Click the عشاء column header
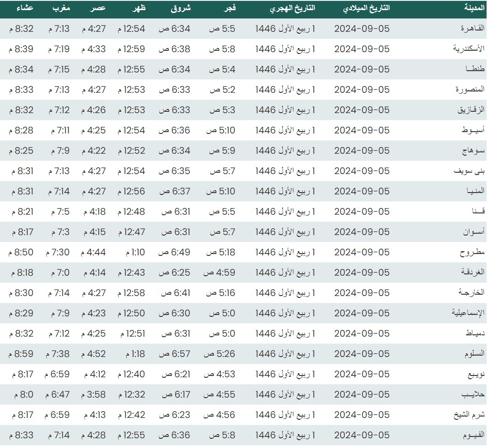The image size is (487, 448). 25,8
